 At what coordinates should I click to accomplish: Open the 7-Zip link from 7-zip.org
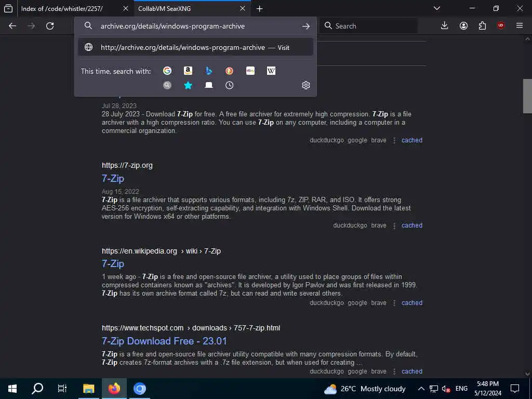(x=113, y=179)
